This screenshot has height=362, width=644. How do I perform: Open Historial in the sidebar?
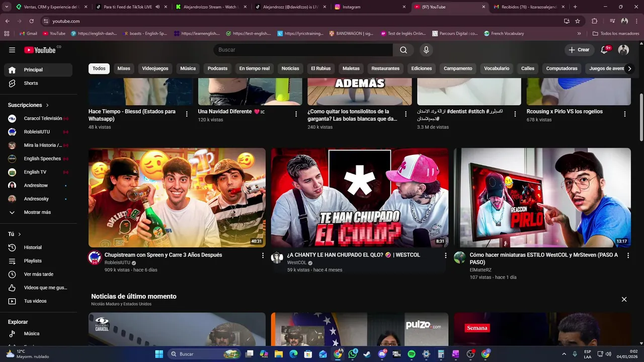pyautogui.click(x=38, y=247)
